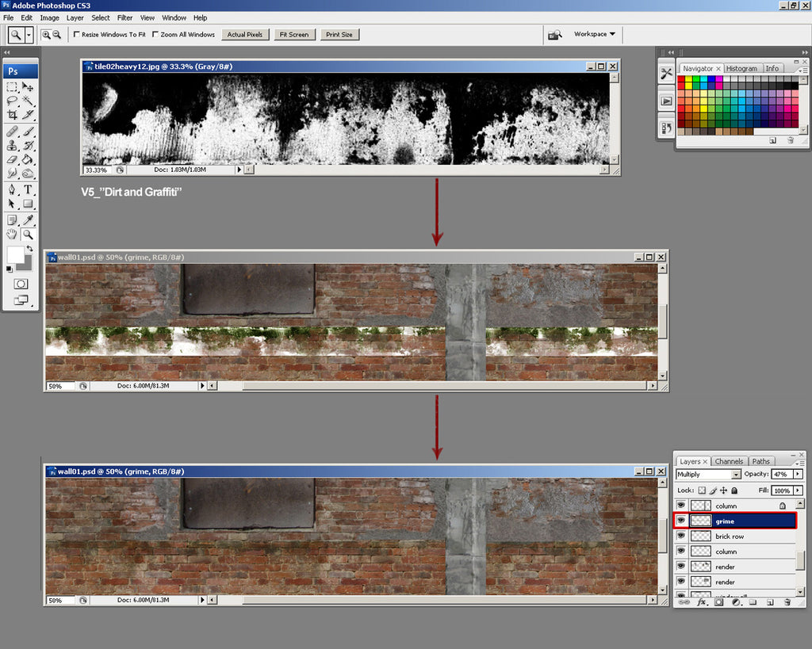This screenshot has width=812, height=649.
Task: Pick the Horizontal Type tool
Action: (x=28, y=189)
